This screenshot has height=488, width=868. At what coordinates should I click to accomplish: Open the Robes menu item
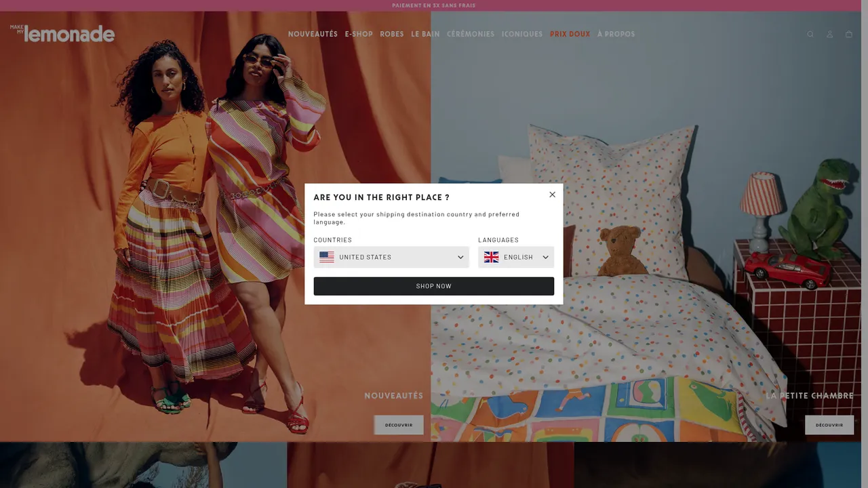coord(392,34)
